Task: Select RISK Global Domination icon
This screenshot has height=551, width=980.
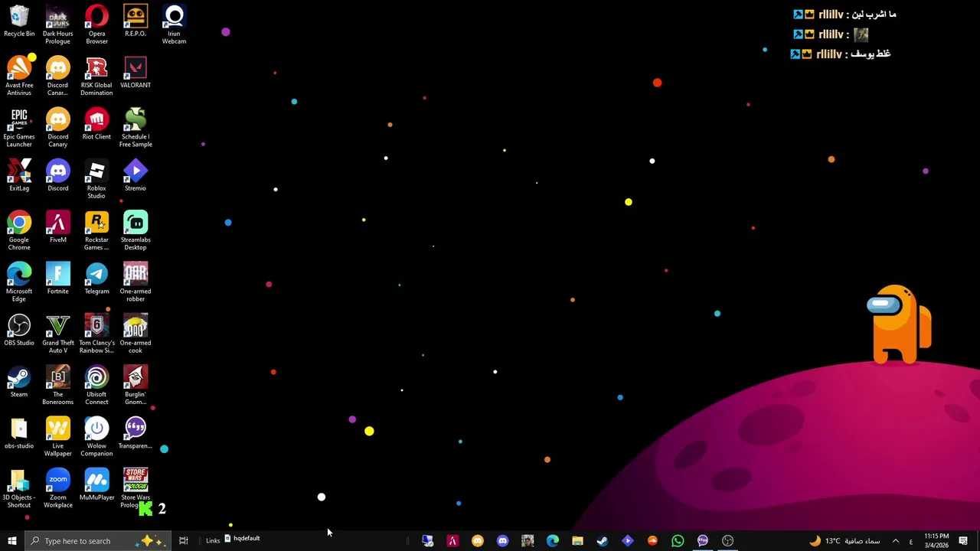Action: coord(96,77)
